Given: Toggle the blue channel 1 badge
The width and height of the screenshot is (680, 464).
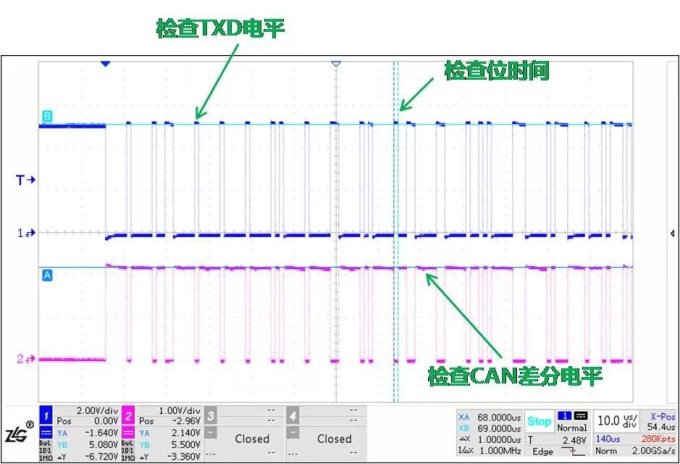Looking at the screenshot, I should (x=46, y=415).
